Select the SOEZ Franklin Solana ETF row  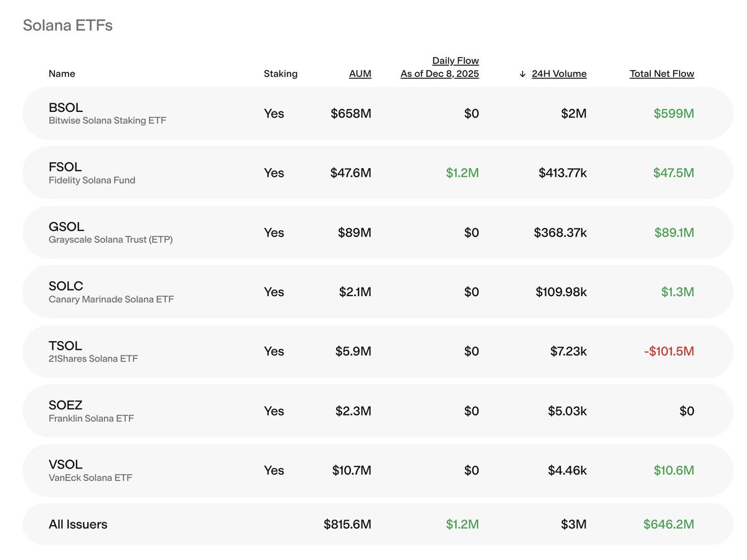[x=378, y=411]
